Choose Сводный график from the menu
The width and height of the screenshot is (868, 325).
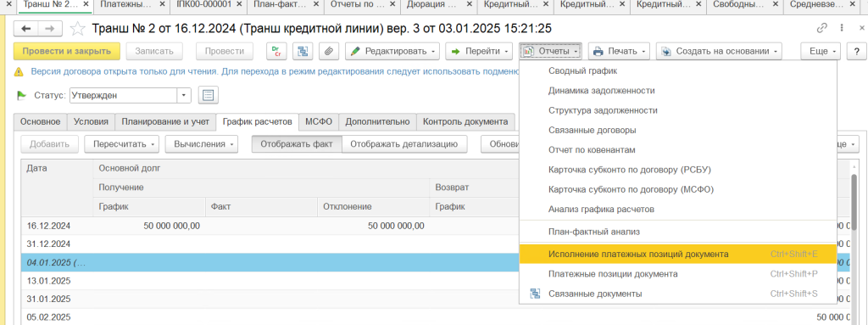(x=677, y=70)
